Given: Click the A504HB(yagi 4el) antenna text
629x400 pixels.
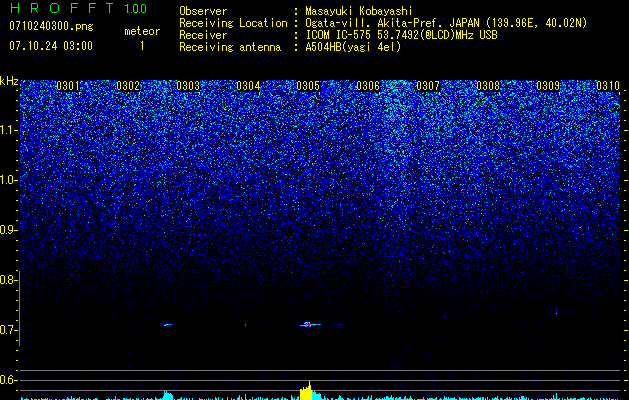Looking at the screenshot, I should pyautogui.click(x=353, y=47).
